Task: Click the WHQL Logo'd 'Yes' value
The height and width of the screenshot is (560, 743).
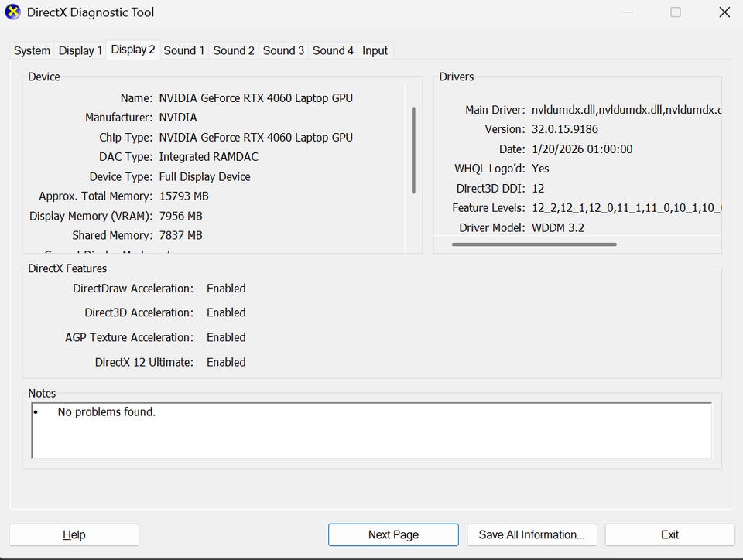Action: click(x=540, y=169)
